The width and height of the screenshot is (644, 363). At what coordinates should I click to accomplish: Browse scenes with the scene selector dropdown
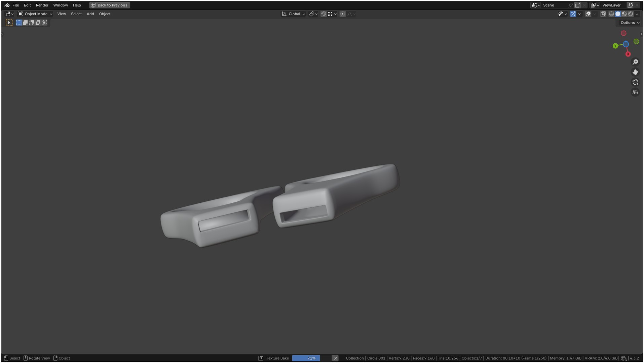pos(535,5)
